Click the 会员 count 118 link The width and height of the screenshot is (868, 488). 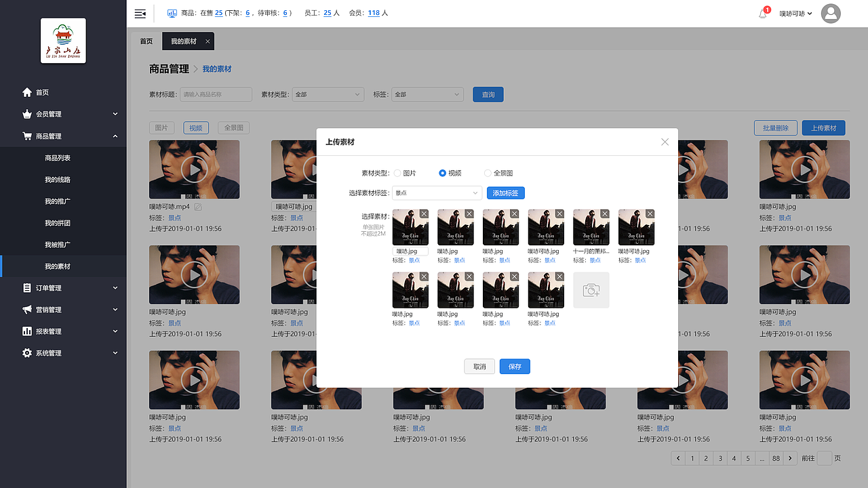tap(374, 14)
